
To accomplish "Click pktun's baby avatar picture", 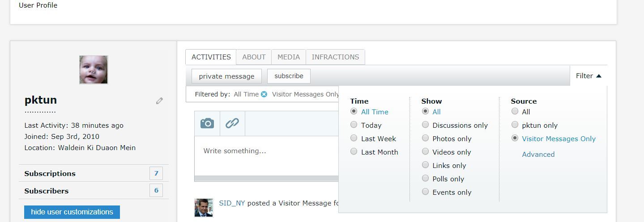I will pyautogui.click(x=94, y=70).
